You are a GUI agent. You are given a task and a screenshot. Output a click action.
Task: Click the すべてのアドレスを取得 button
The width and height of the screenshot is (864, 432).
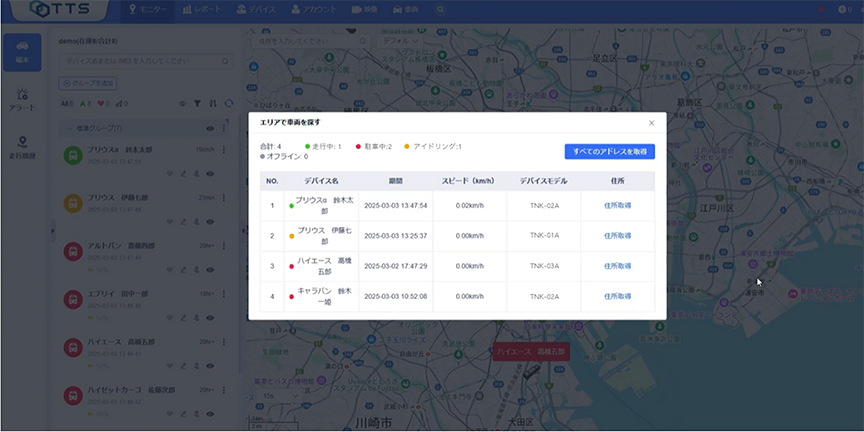[x=609, y=151]
